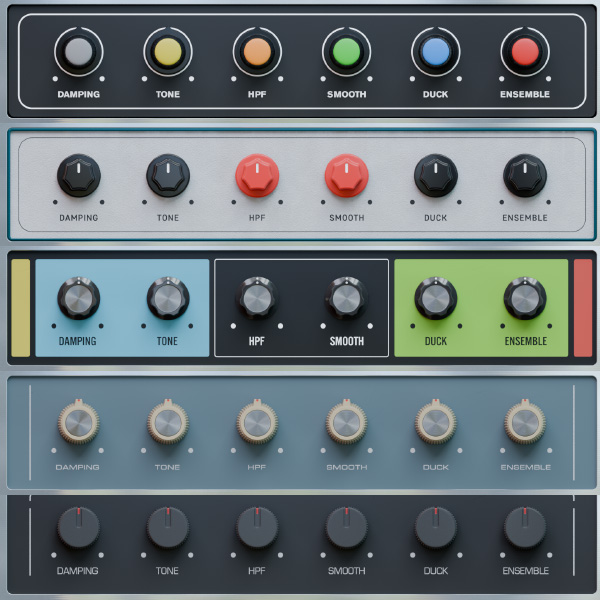Click black DAMPING knob on the light-gray panel
This screenshot has height=600, width=600.
(x=78, y=176)
